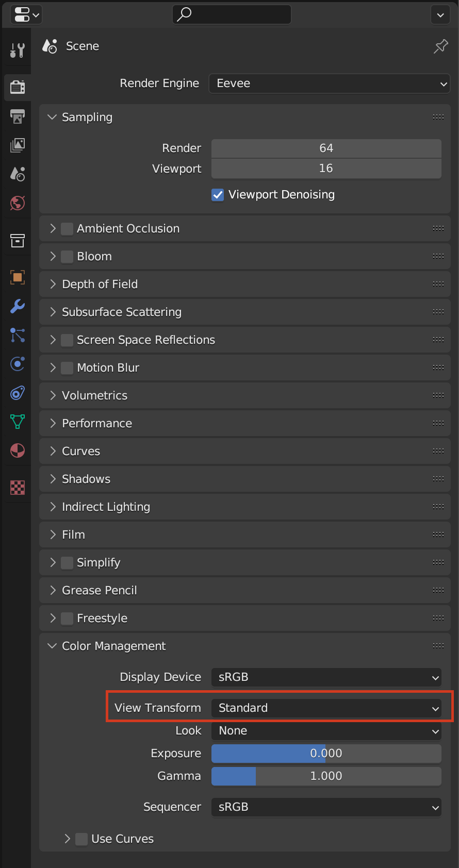
Task: Open the Particle Properties tab
Action: (x=17, y=336)
